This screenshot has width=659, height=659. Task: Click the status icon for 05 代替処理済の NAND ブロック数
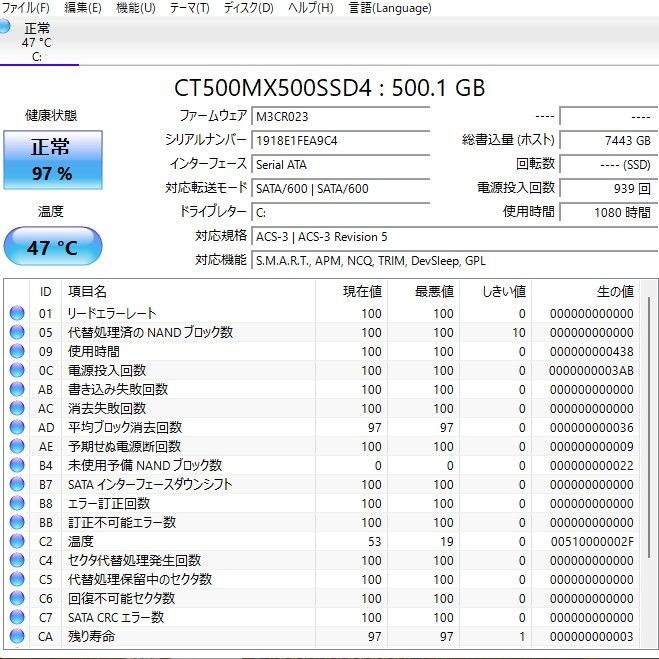[17, 332]
